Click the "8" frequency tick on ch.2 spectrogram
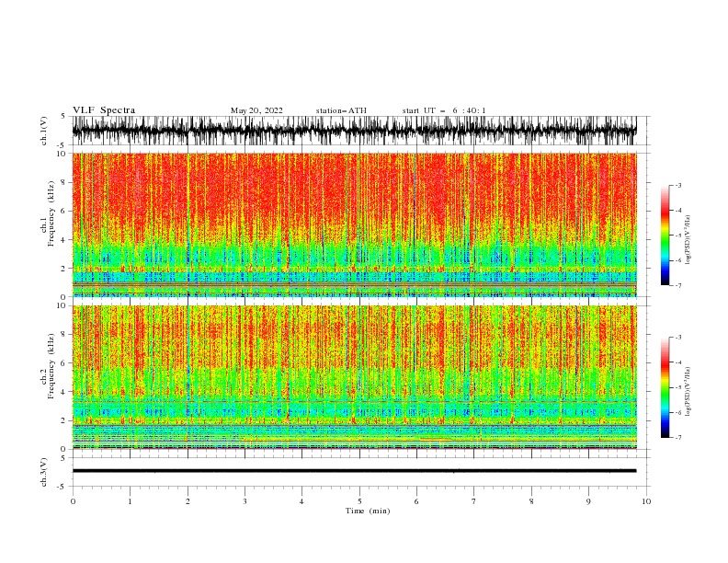Image resolution: width=728 pixels, height=563 pixels. click(64, 335)
